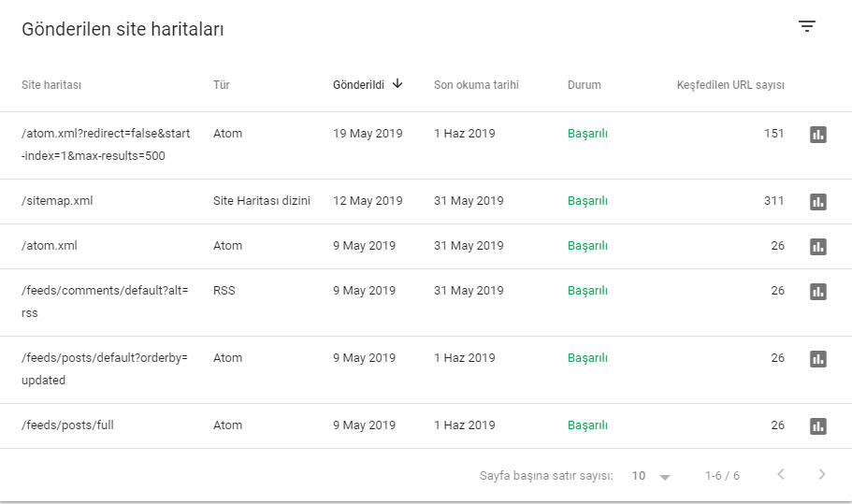Go to previous page with left chevron
The width and height of the screenshot is (852, 504).
(781, 475)
